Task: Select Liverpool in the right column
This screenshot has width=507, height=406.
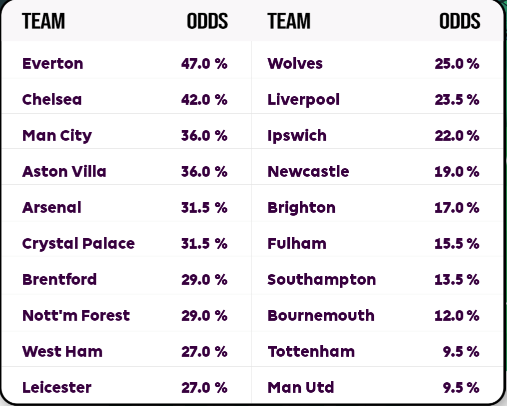Action: click(303, 99)
